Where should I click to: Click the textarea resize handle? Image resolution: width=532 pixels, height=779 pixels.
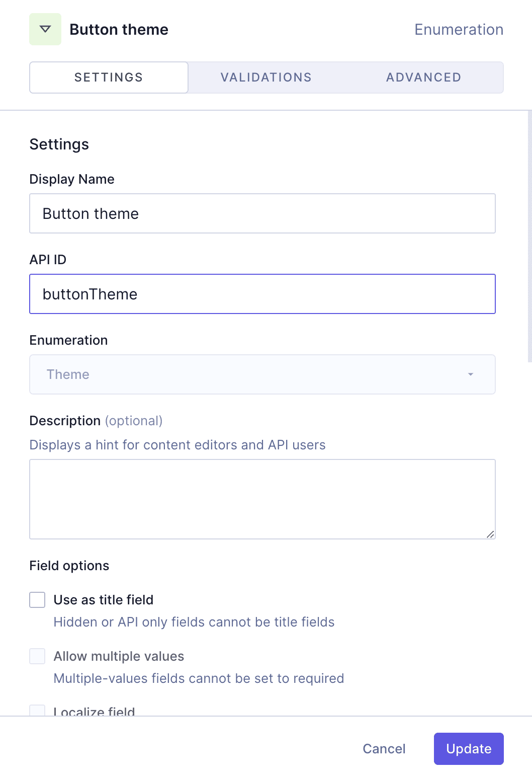tap(491, 534)
